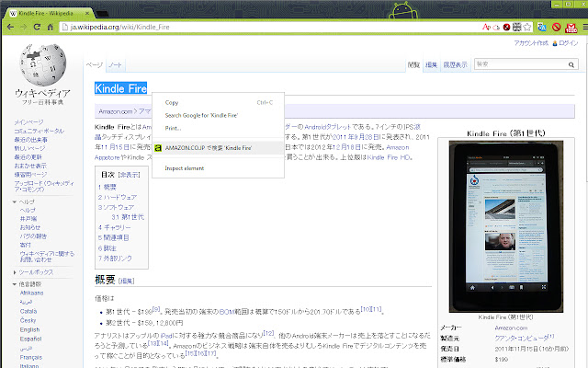
Task: Open the English language version link
Action: [x=29, y=328]
